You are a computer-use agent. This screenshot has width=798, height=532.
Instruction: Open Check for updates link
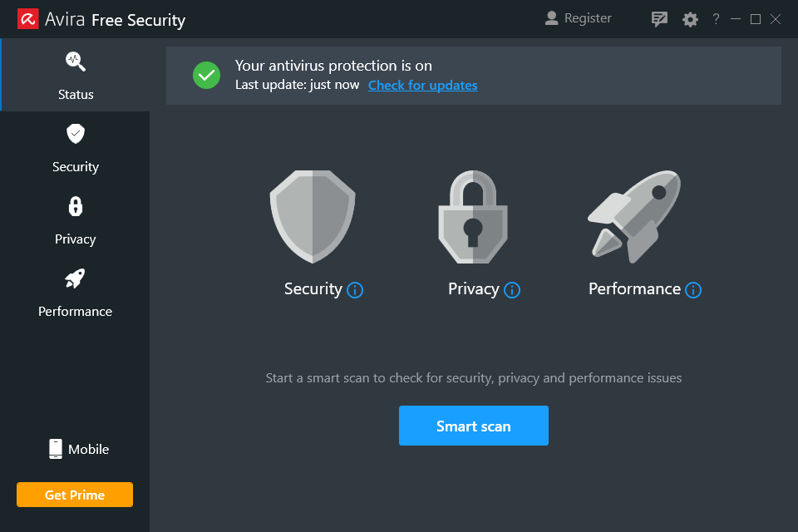click(x=422, y=85)
